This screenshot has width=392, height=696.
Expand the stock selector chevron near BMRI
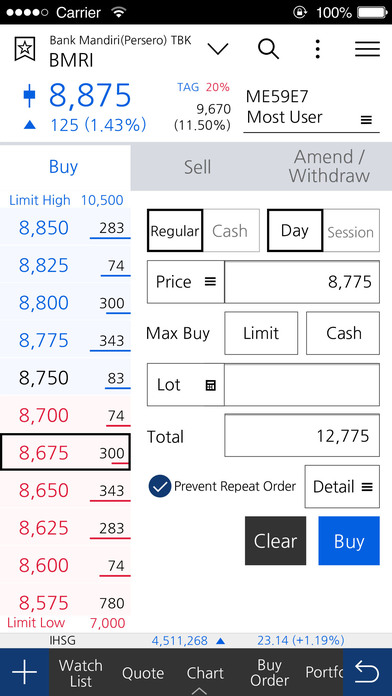(218, 49)
